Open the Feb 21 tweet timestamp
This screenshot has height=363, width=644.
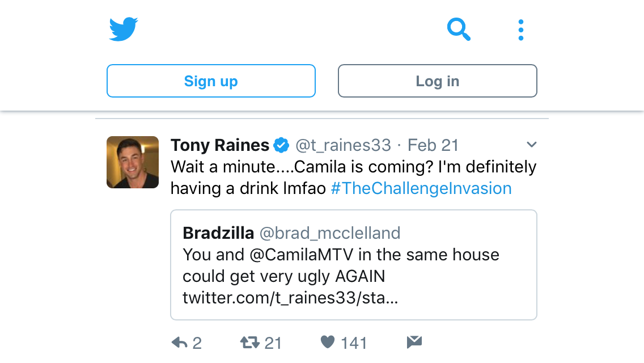pyautogui.click(x=433, y=145)
